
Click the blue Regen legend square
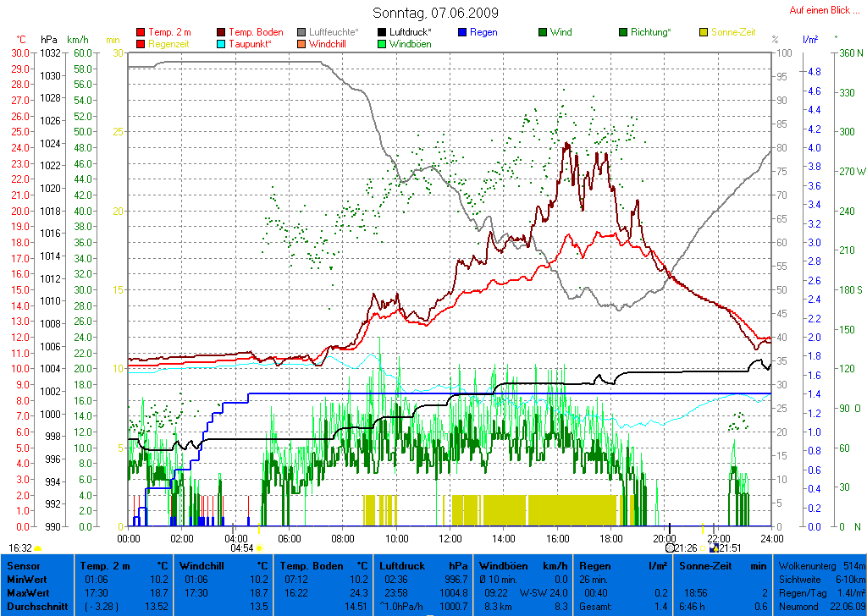[x=462, y=32]
